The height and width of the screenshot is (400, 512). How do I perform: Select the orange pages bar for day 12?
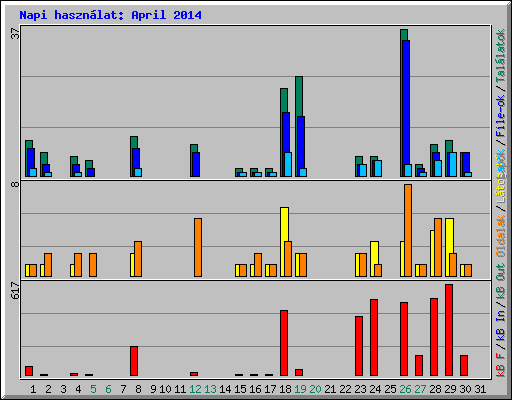pyautogui.click(x=198, y=247)
